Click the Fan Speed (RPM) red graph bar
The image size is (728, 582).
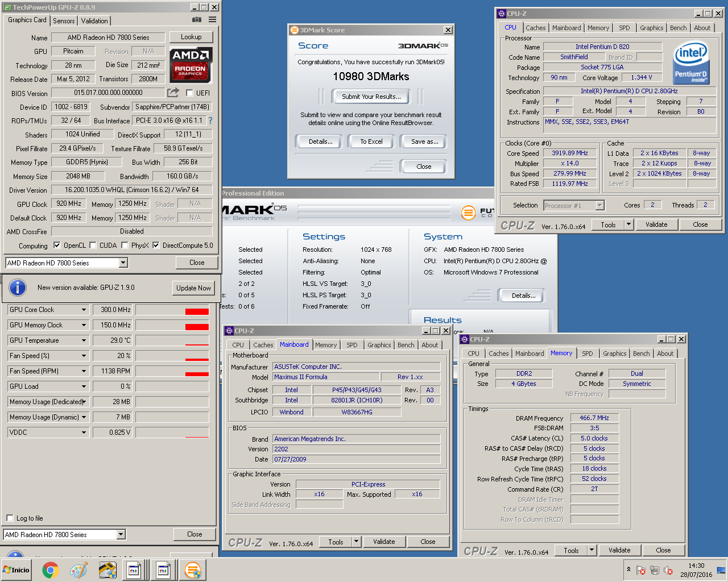(197, 373)
